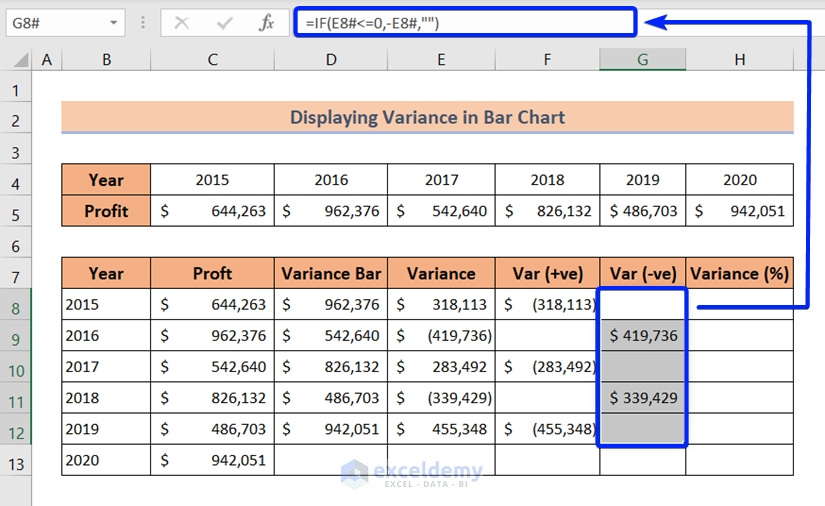
Task: Click Variance Bar cell '542,640' in row 9
Action: click(x=331, y=336)
